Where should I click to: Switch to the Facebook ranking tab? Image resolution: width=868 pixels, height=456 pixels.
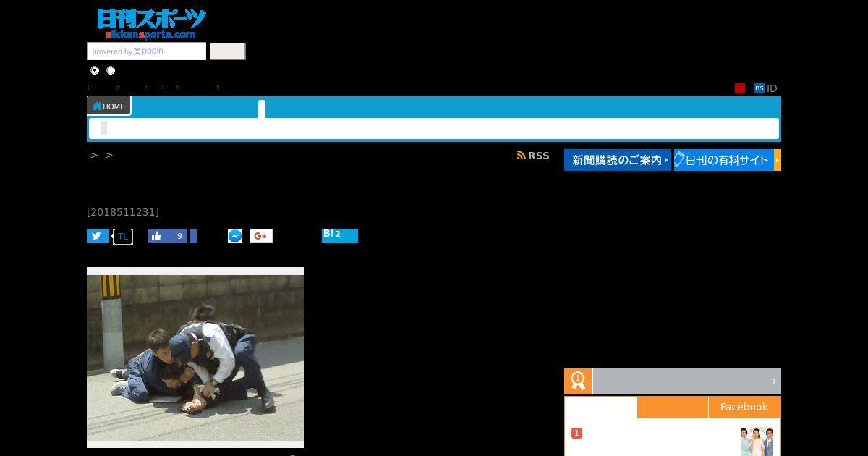tap(744, 407)
